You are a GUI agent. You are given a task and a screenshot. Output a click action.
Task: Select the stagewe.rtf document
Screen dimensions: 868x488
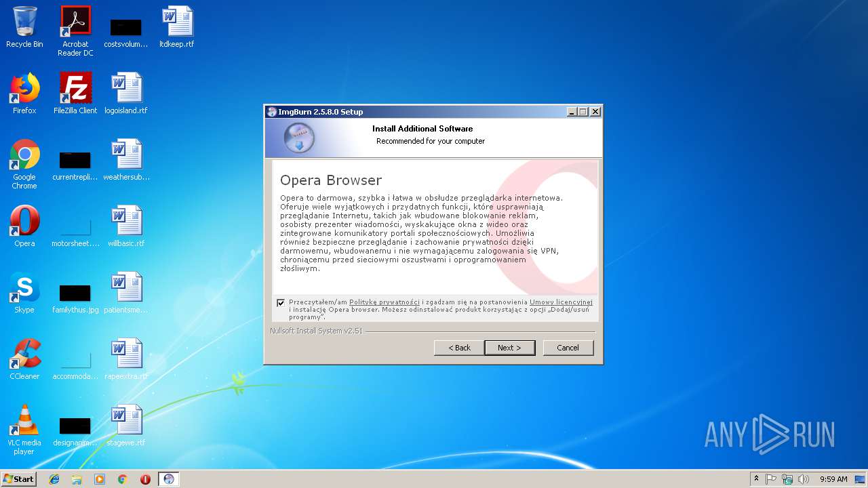(x=126, y=426)
